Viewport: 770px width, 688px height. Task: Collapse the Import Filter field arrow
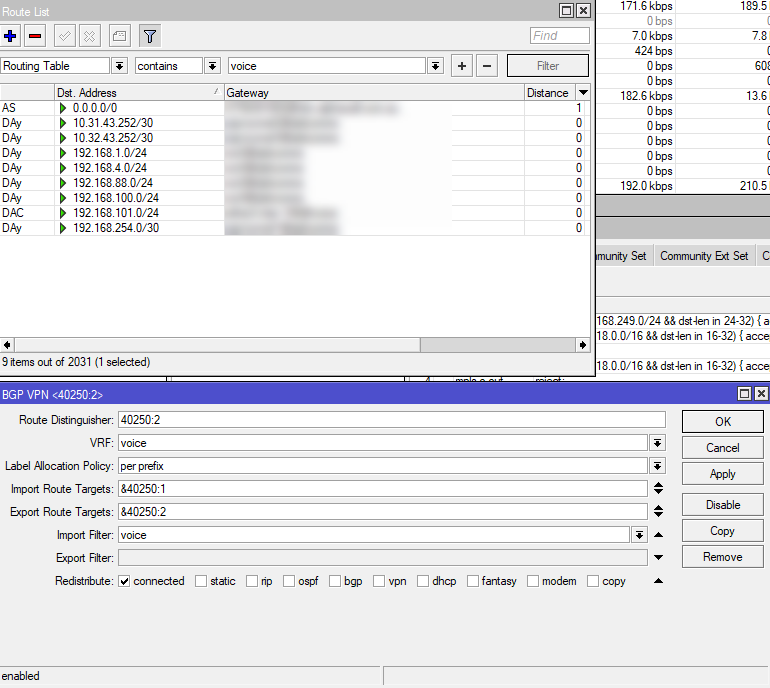coord(659,535)
